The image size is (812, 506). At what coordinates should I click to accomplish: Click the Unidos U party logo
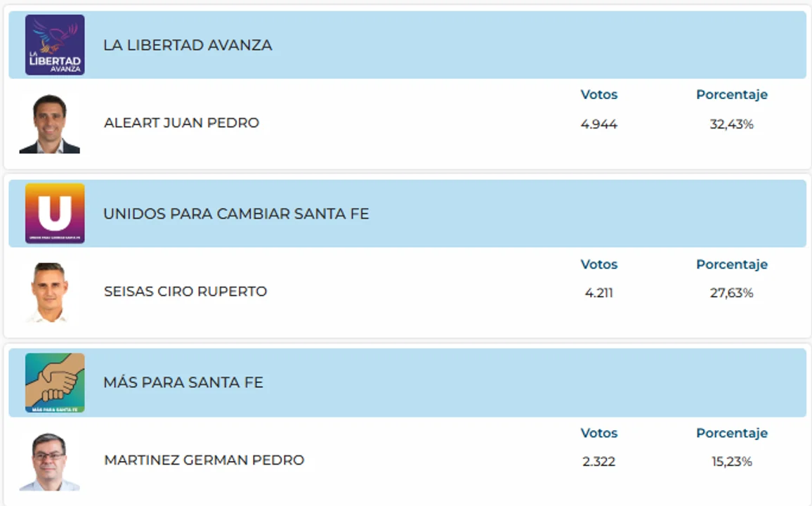point(55,214)
